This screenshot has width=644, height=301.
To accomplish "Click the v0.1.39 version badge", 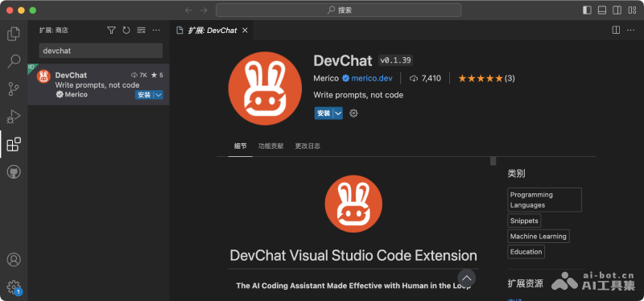I will tap(395, 61).
